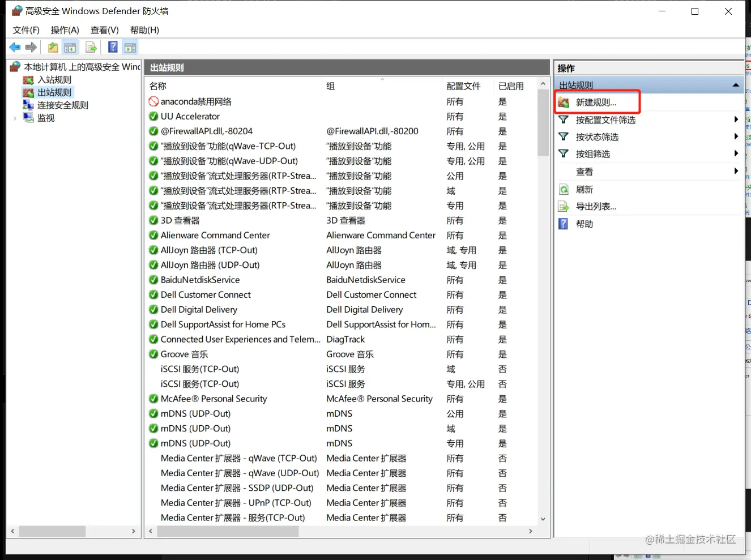
Task: Click the rules list scroll down arrow
Action: (x=543, y=519)
